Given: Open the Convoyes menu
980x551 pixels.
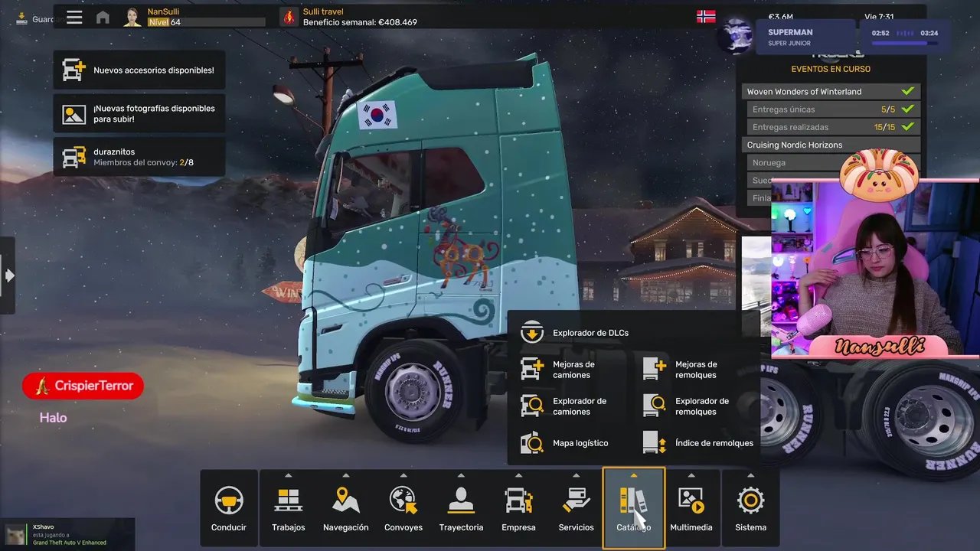Looking at the screenshot, I should point(403,508).
